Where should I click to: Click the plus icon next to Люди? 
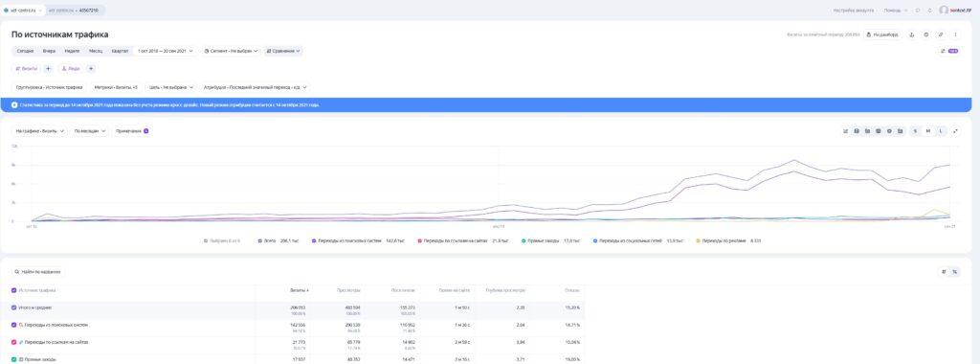tap(91, 68)
